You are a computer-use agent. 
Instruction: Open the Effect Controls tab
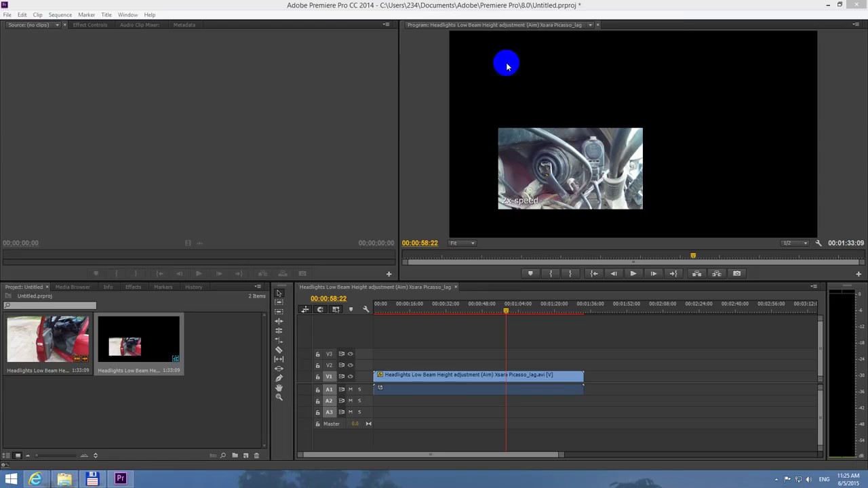pyautogui.click(x=90, y=25)
